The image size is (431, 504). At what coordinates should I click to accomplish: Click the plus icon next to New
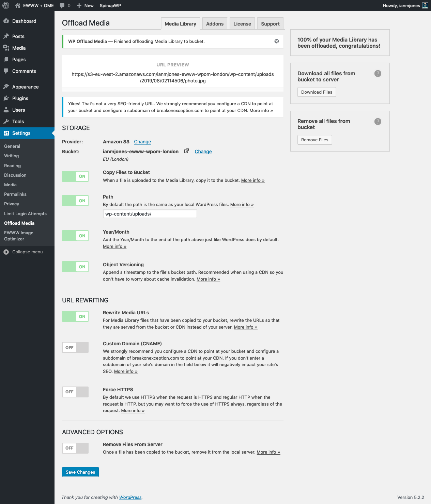[x=79, y=5]
